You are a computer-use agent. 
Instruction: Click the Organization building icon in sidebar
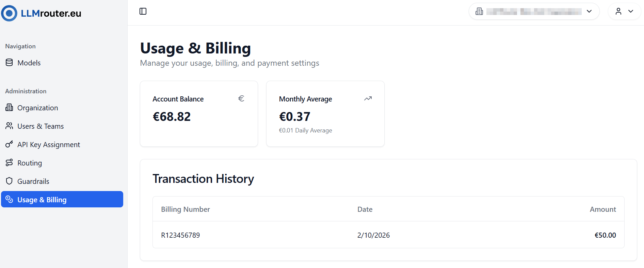pos(9,108)
